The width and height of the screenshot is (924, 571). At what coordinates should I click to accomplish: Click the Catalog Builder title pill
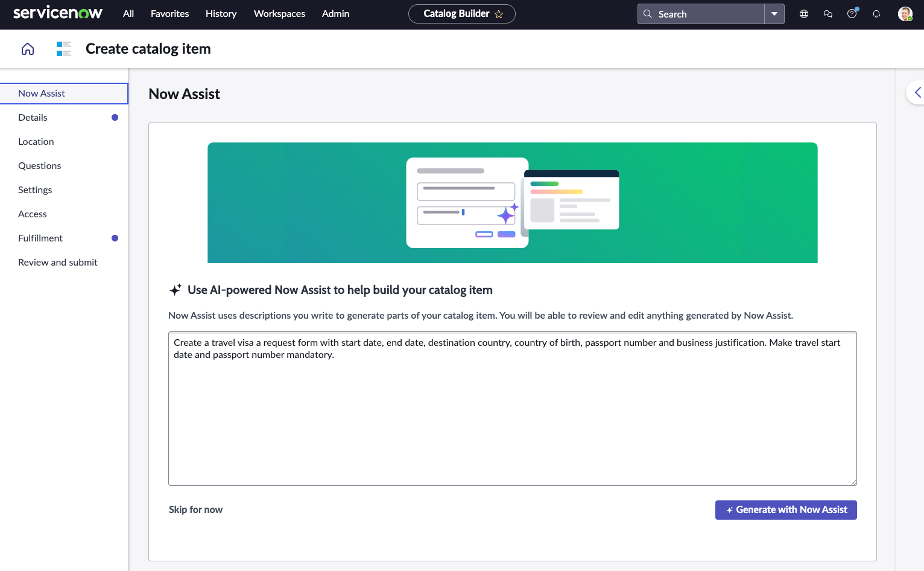point(462,14)
